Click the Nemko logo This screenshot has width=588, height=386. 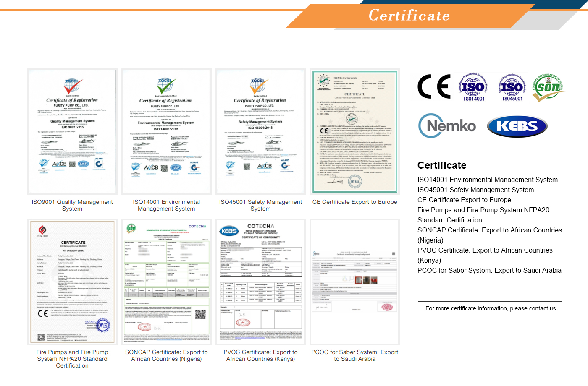tap(447, 126)
